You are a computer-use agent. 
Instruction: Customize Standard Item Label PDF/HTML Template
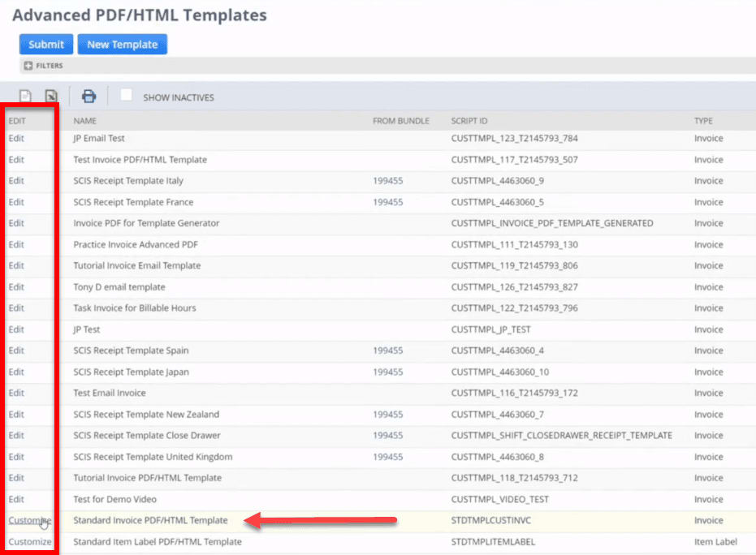[30, 541]
